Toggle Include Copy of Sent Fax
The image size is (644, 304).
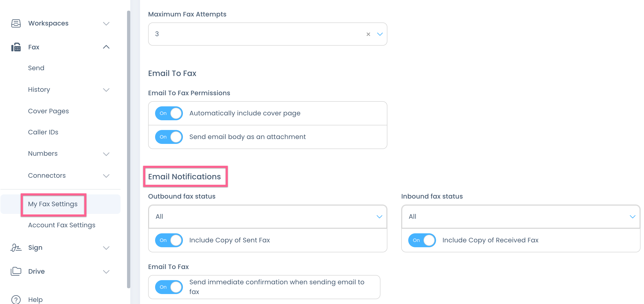(x=169, y=240)
